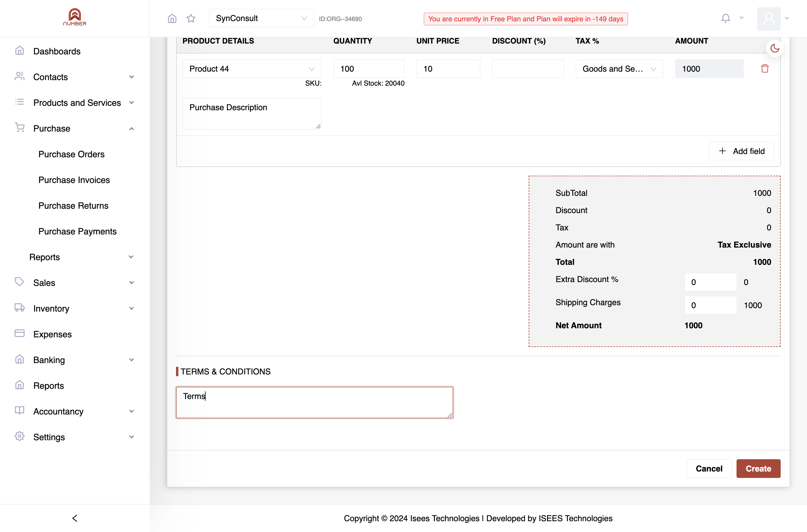
Task: Delete Product 44 row with trash icon
Action: click(x=765, y=68)
